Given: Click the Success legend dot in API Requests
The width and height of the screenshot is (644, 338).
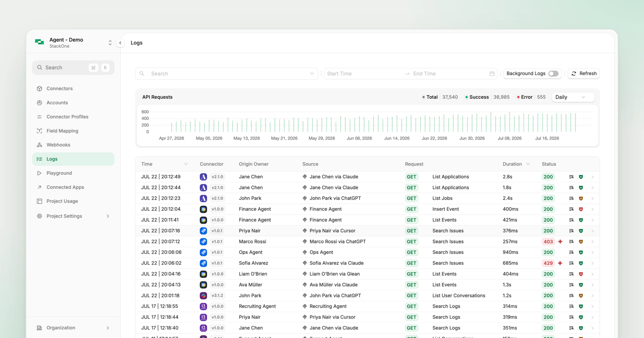Looking at the screenshot, I should tap(467, 97).
